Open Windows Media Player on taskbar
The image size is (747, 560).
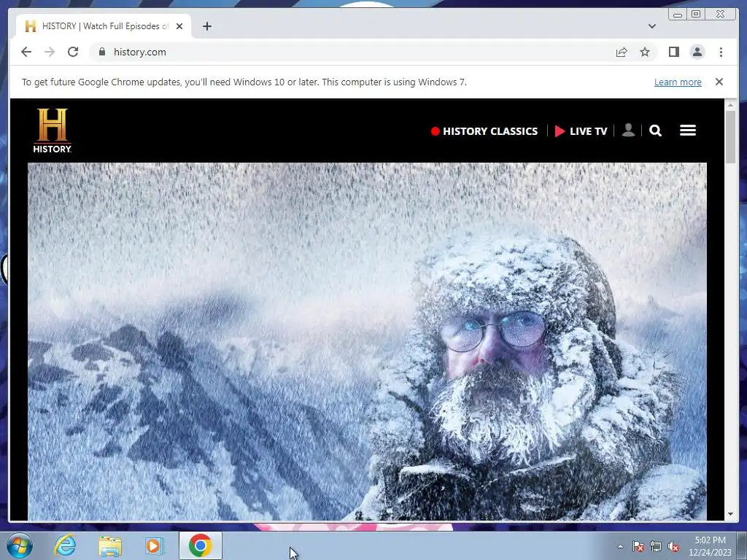coord(155,545)
